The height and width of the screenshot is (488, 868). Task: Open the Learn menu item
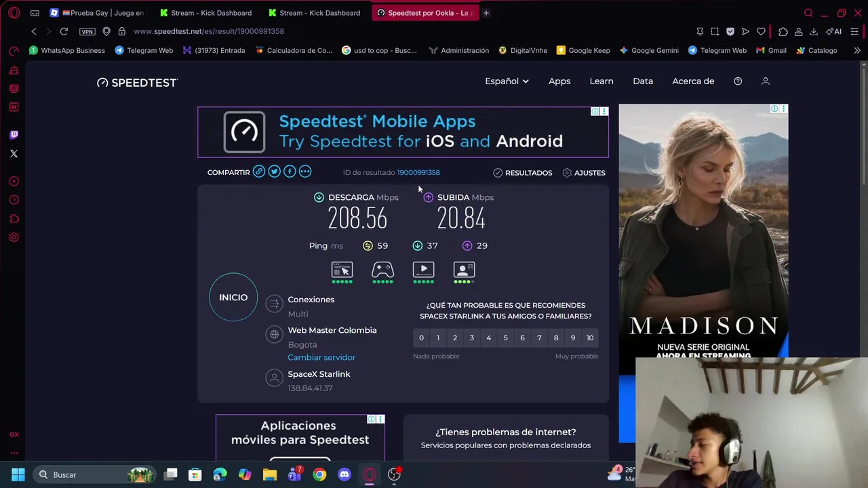601,81
